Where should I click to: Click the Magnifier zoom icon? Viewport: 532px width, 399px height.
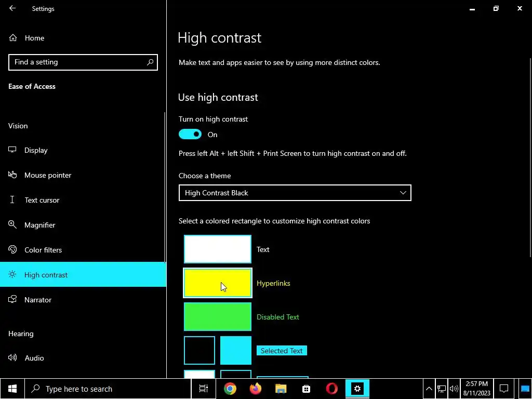12,224
